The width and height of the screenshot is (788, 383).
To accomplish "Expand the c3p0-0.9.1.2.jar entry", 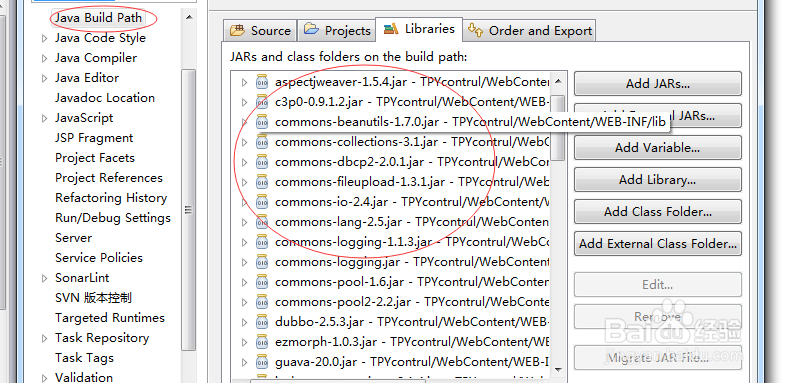I will (x=244, y=102).
